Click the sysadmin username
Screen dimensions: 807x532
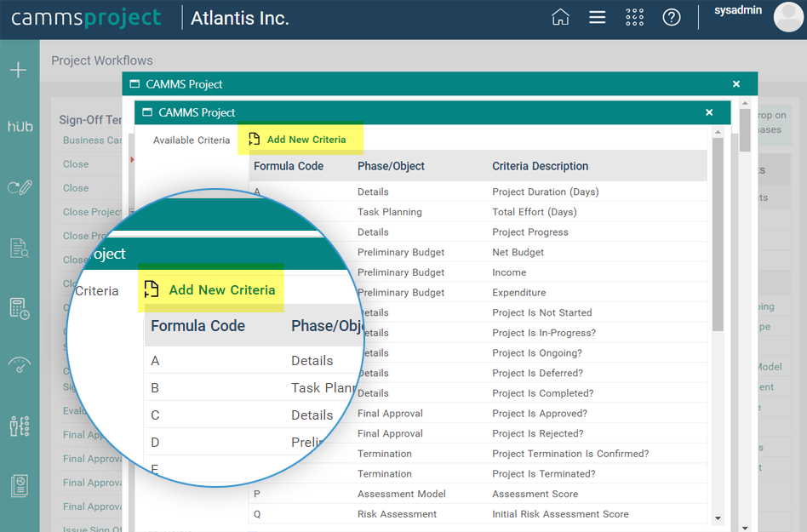[x=737, y=10]
